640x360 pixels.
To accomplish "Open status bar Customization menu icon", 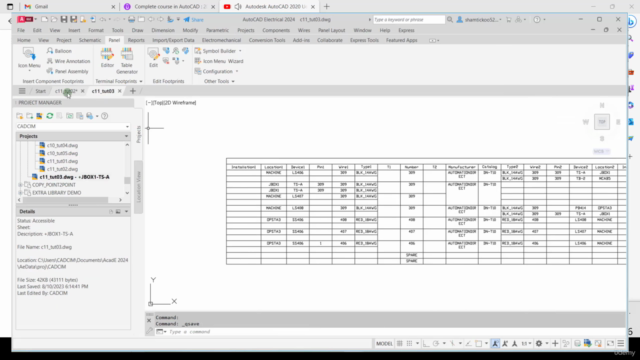I will click(x=620, y=344).
